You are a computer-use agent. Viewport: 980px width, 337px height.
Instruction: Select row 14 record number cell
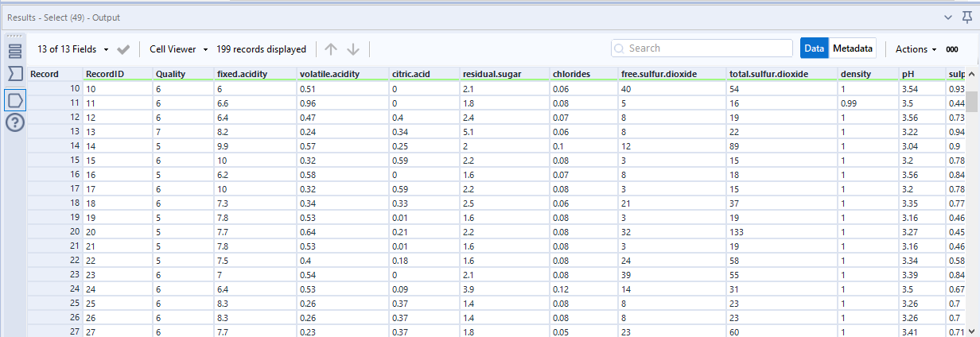(54, 146)
